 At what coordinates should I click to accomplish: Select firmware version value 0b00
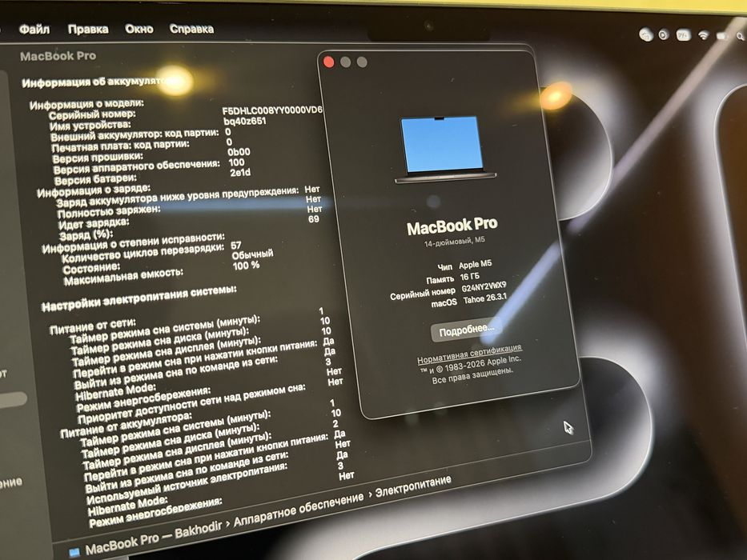click(x=239, y=152)
